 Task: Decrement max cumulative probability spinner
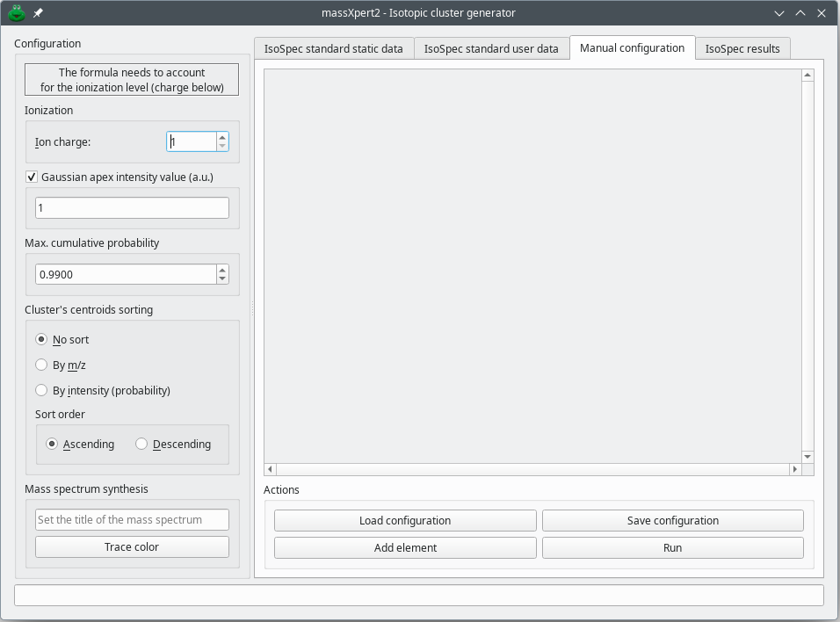222,278
